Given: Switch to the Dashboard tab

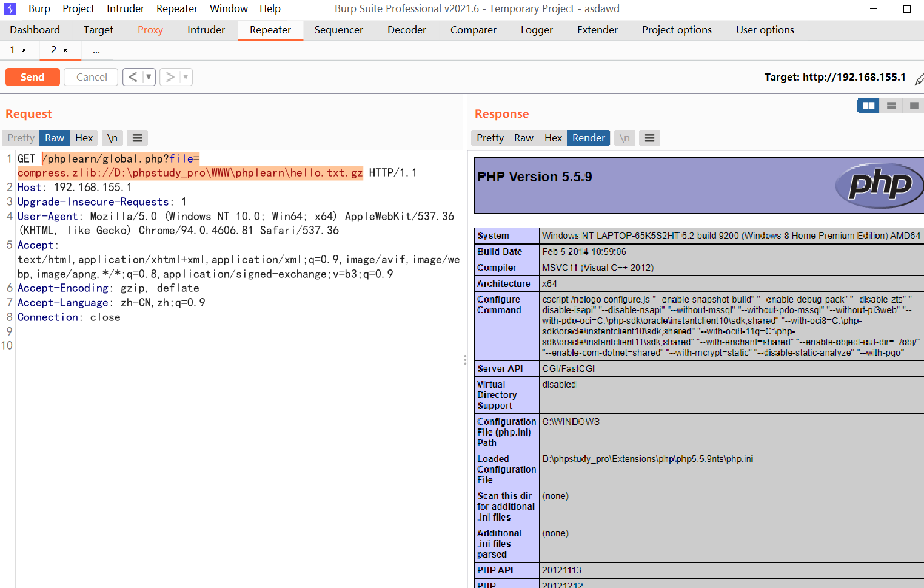Looking at the screenshot, I should point(35,30).
